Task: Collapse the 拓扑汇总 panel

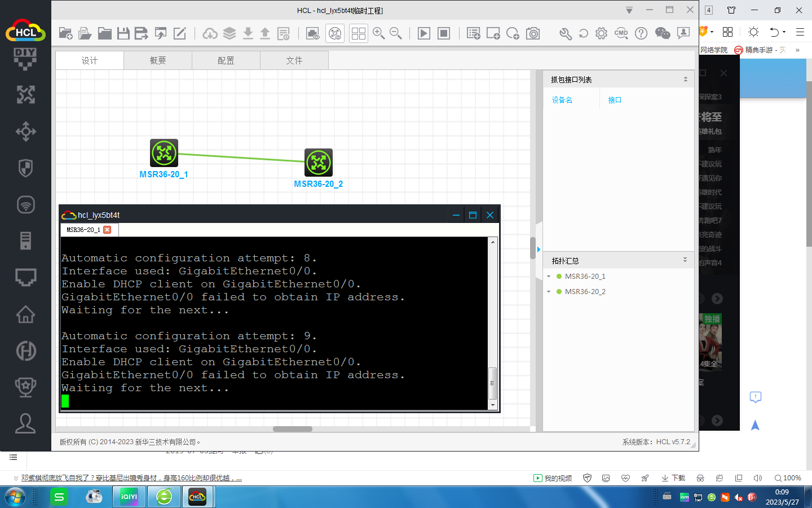Action: coord(685,260)
